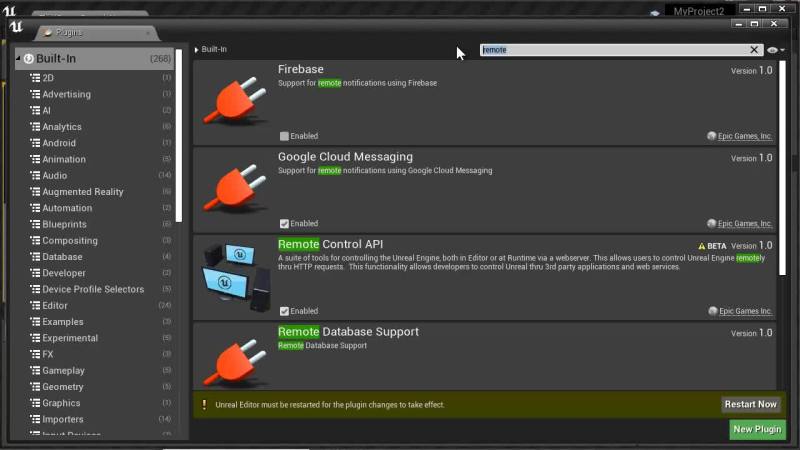Click the Animation category list icon
Screen dimensions: 800x450
point(35,160)
